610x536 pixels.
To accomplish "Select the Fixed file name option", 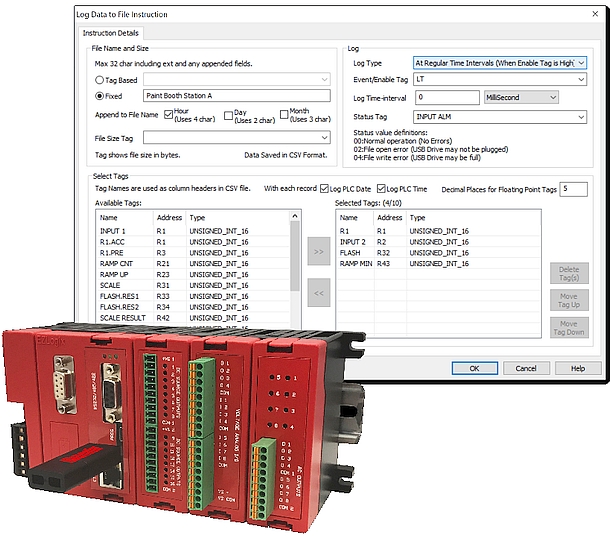I will [x=99, y=96].
